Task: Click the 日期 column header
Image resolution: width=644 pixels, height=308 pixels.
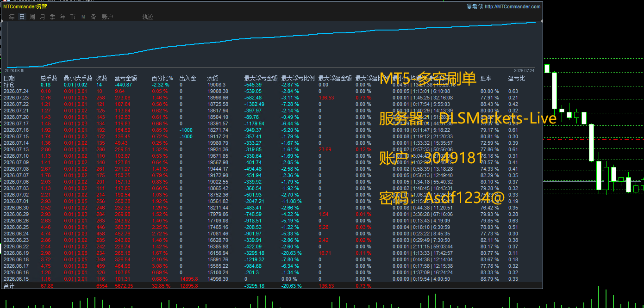Action: (x=9, y=78)
